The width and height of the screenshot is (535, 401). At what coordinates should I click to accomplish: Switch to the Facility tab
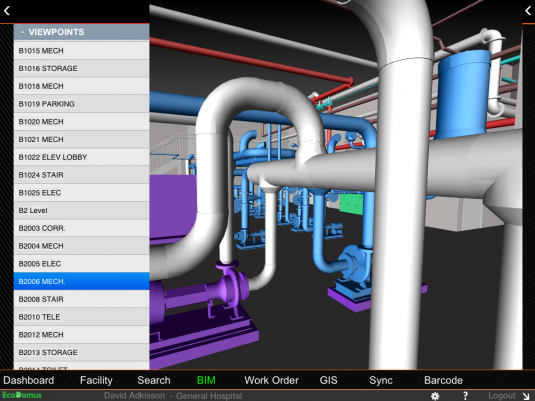96,380
